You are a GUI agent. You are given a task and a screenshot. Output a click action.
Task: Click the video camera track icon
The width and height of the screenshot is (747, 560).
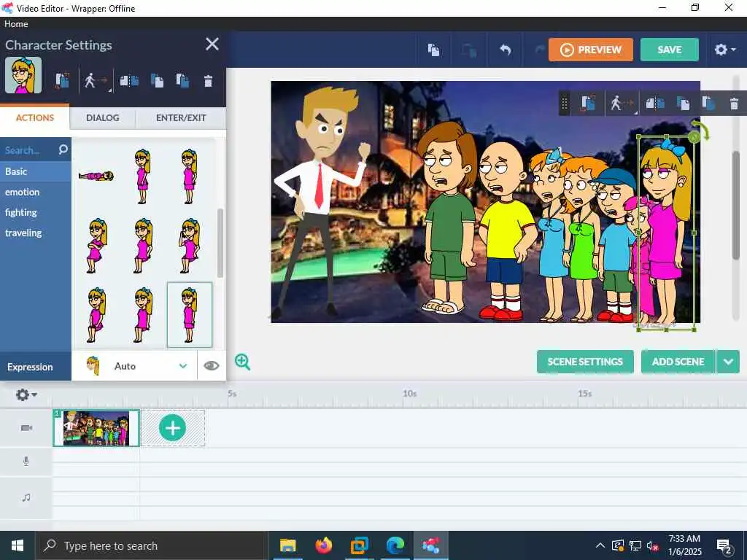click(27, 427)
